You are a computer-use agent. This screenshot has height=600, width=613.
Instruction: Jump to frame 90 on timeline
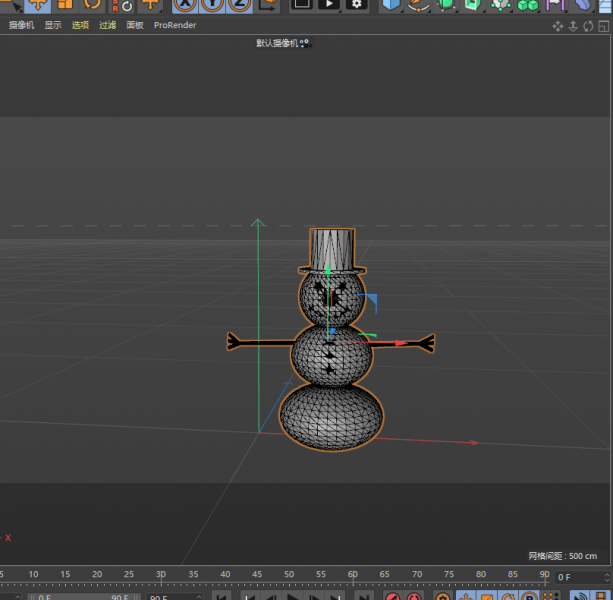(x=544, y=574)
